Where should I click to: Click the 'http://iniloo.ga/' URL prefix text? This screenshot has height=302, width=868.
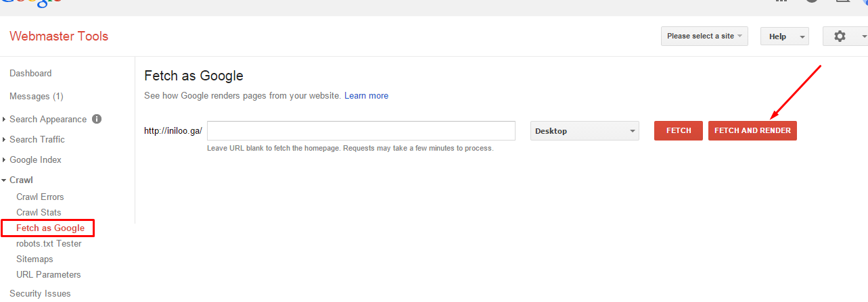coord(173,131)
